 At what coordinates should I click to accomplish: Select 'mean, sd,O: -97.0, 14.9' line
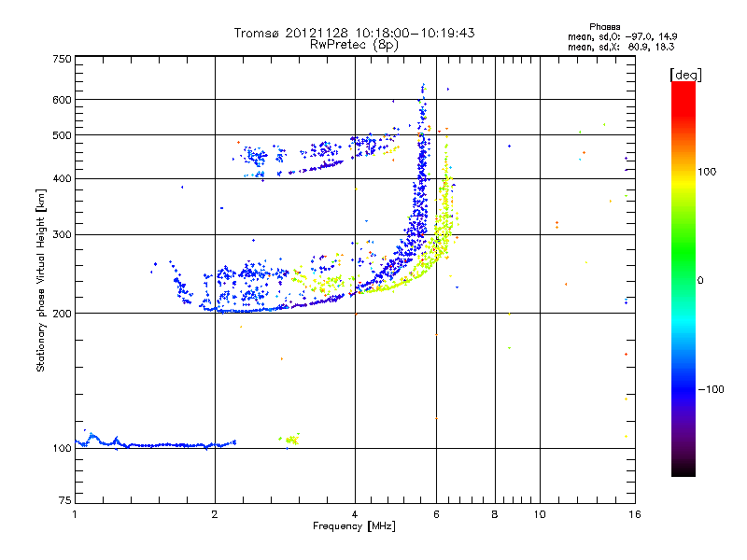click(x=622, y=36)
